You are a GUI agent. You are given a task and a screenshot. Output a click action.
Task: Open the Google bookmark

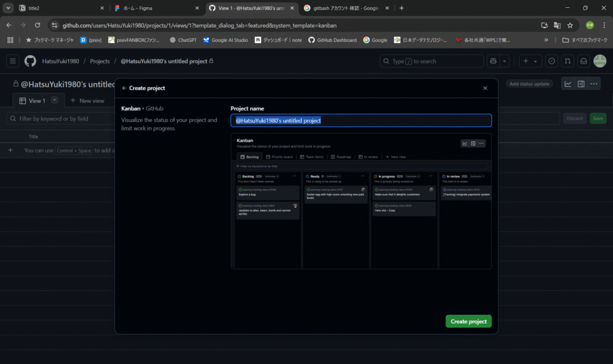[375, 40]
